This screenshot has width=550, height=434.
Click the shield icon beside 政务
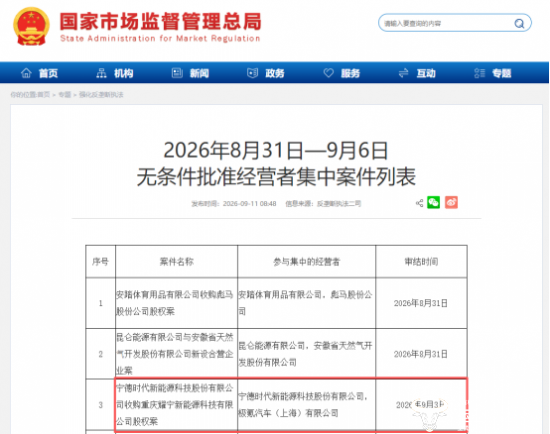click(253, 73)
